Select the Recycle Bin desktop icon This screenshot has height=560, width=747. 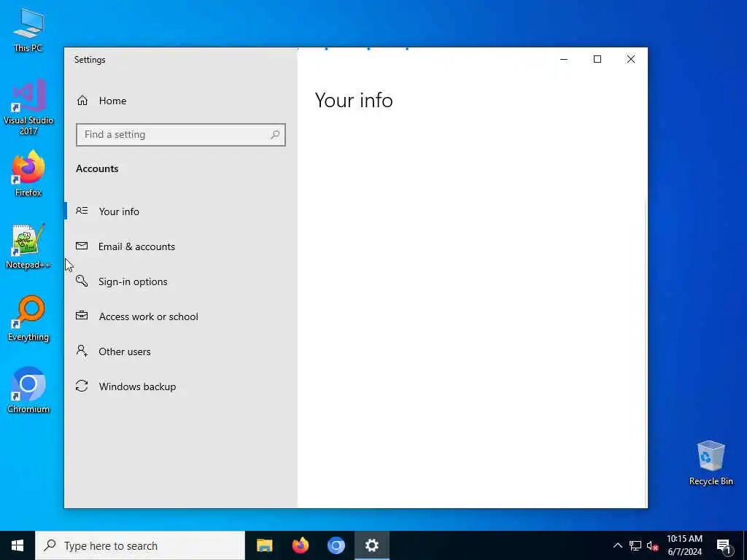(x=711, y=463)
